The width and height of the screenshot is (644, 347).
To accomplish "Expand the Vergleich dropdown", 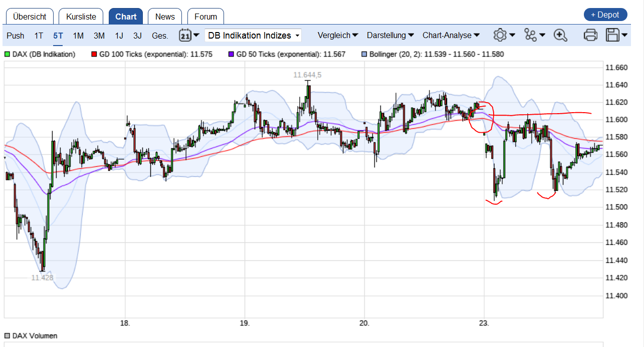I will 338,36.
